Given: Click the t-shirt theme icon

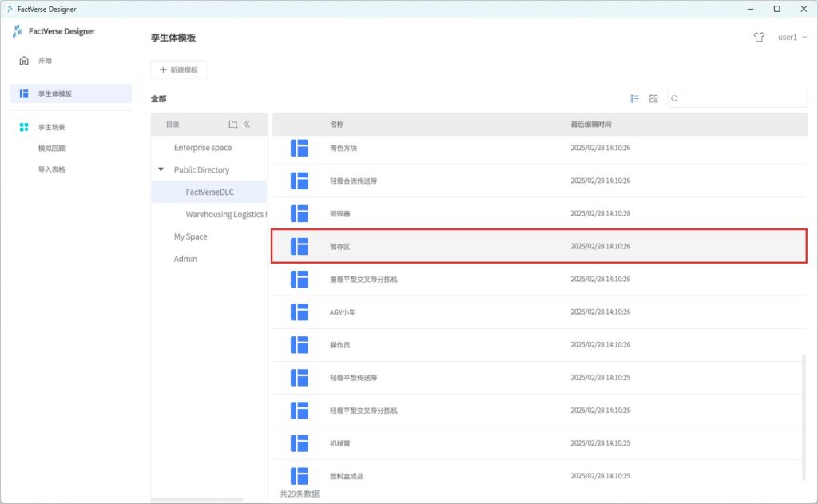Looking at the screenshot, I should (759, 37).
